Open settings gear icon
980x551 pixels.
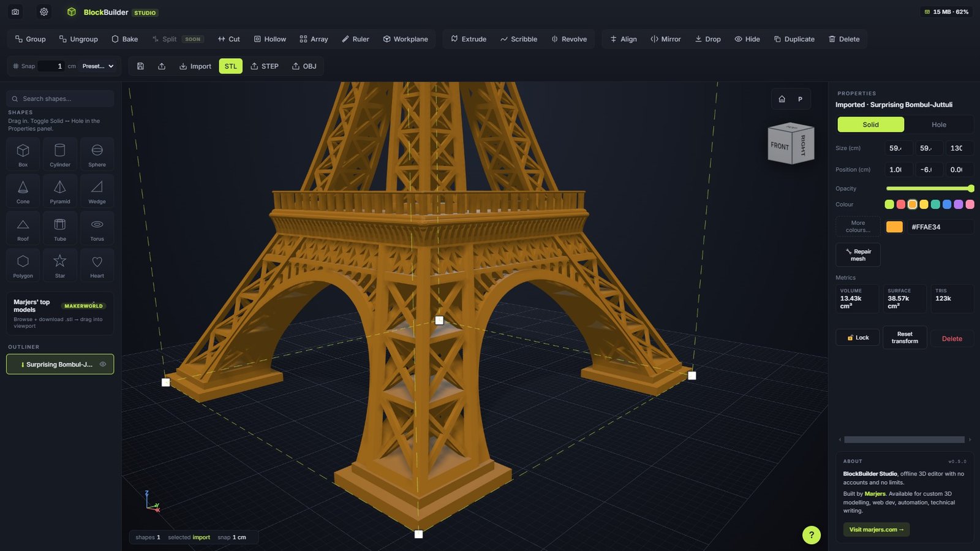pyautogui.click(x=44, y=12)
